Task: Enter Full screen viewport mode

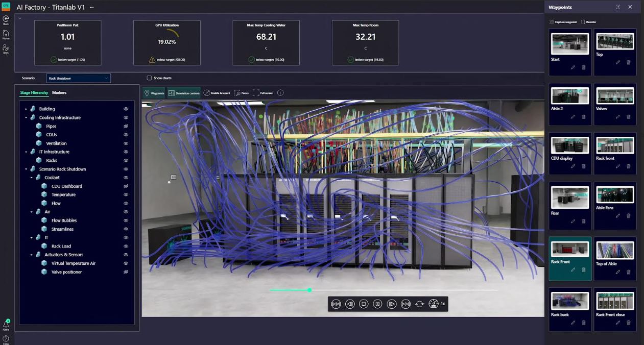Action: 263,93
